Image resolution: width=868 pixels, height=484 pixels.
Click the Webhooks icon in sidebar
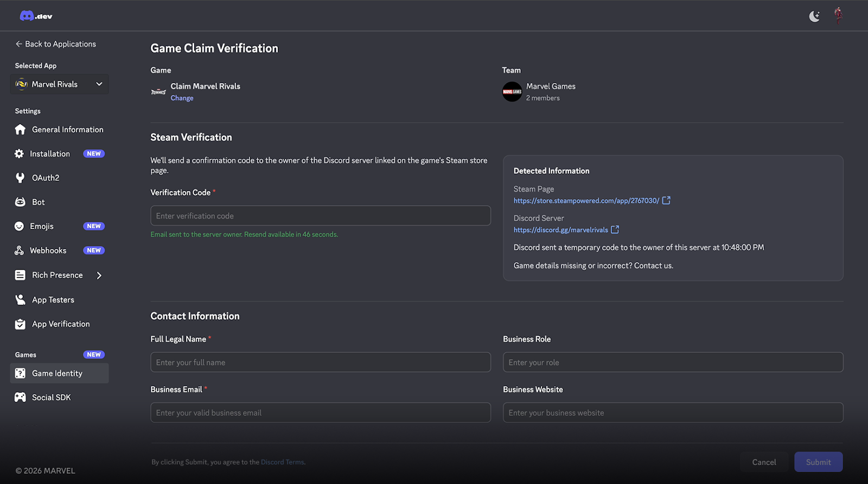(x=20, y=250)
